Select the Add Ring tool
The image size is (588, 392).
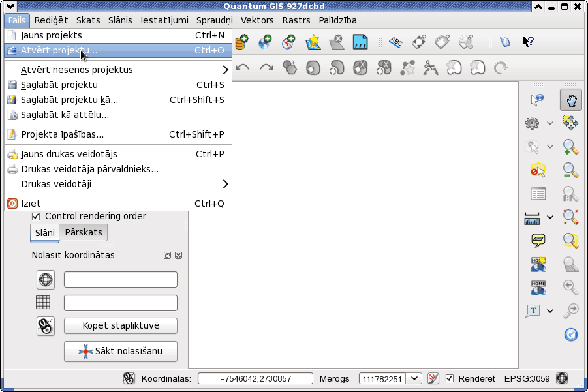[313, 68]
